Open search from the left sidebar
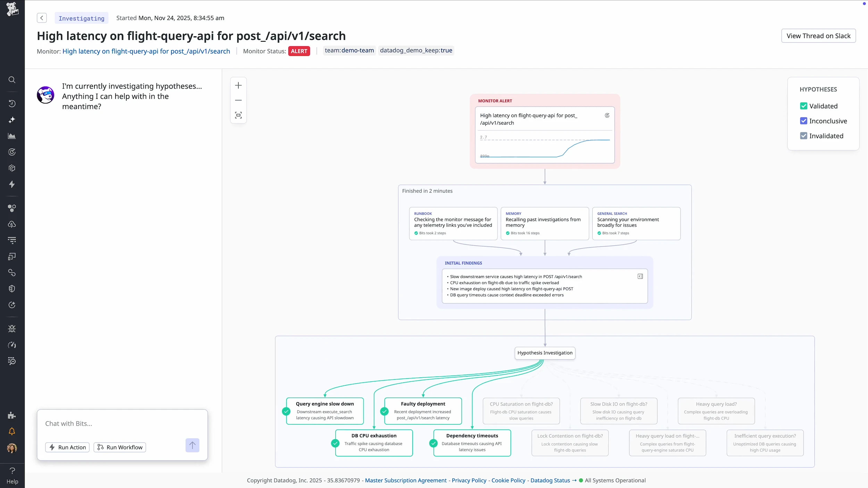This screenshot has height=488, width=868. click(12, 80)
